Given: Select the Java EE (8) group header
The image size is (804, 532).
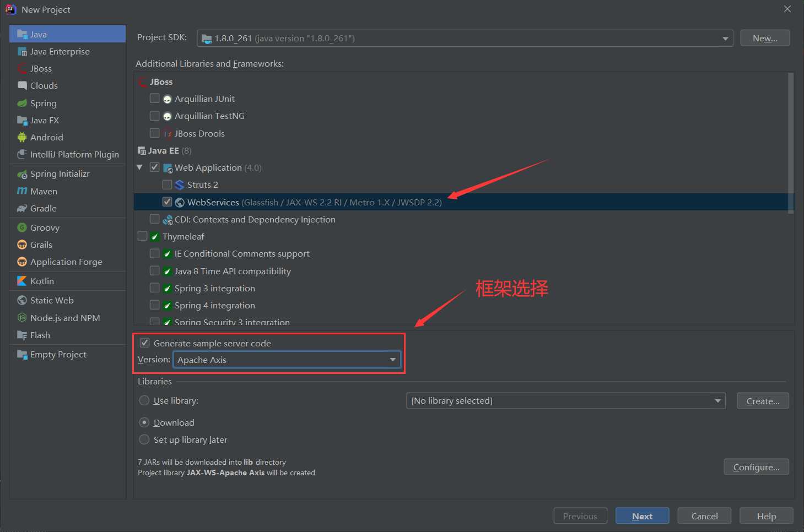Looking at the screenshot, I should click(461, 150).
